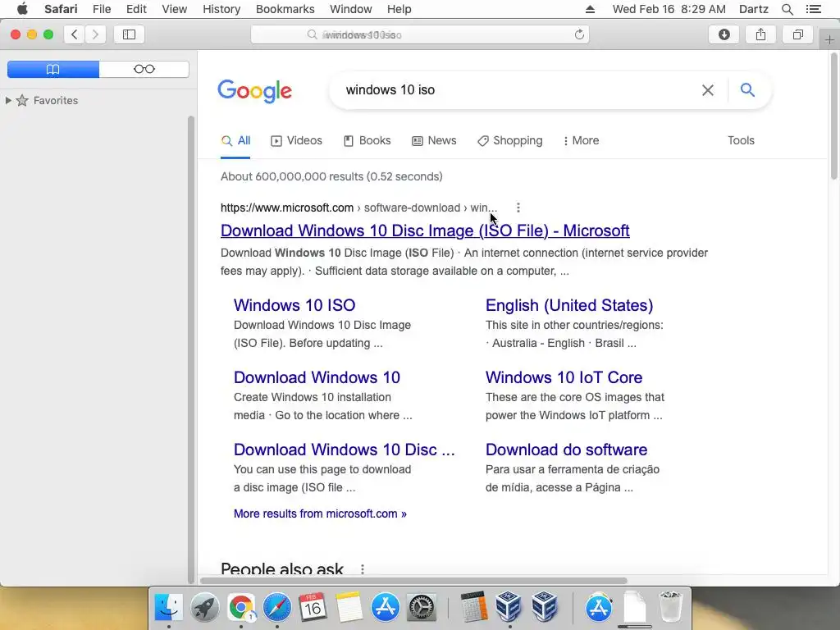The image size is (840, 630).
Task: Open a new tab with the plus button
Action: point(829,39)
